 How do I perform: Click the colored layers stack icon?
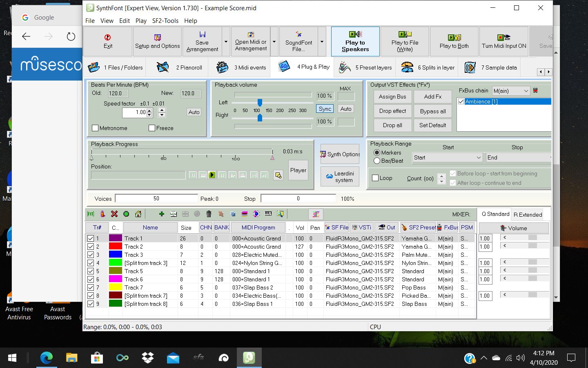(245, 214)
